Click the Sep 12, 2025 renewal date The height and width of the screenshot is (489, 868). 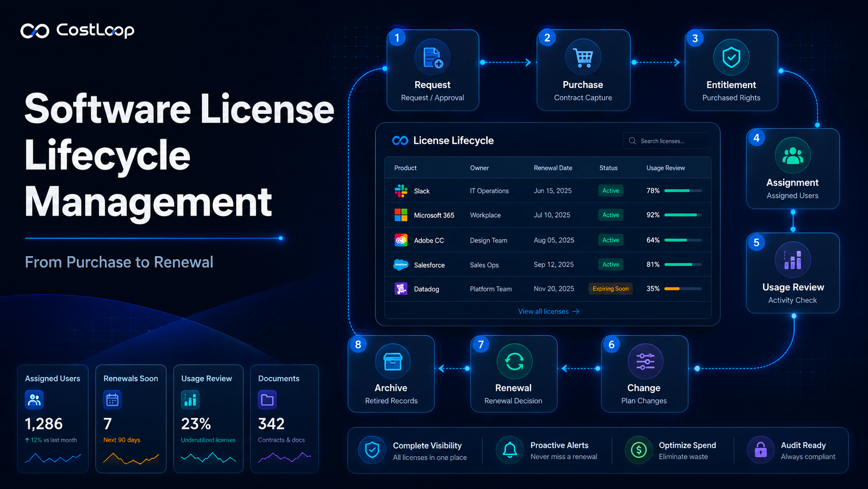point(553,265)
